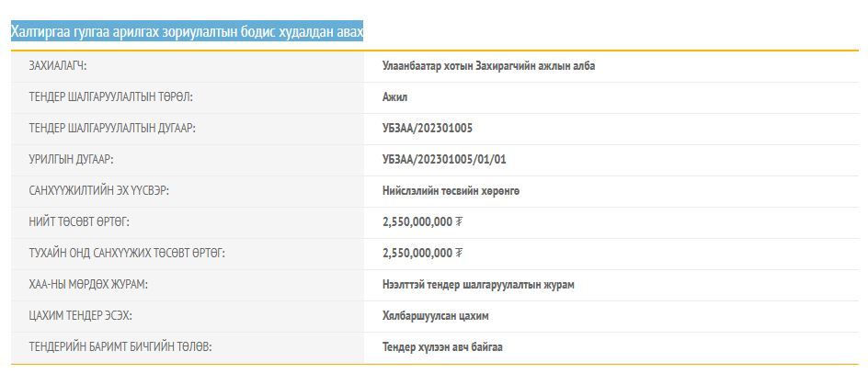Select Улаанбаатар хотын Захирагчийн ажлын алба value
The height and width of the screenshot is (385, 868).
coord(488,66)
